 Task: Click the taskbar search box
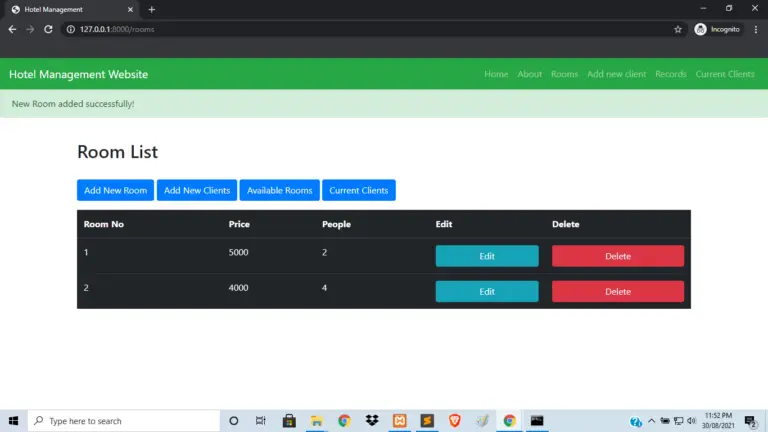coord(123,421)
